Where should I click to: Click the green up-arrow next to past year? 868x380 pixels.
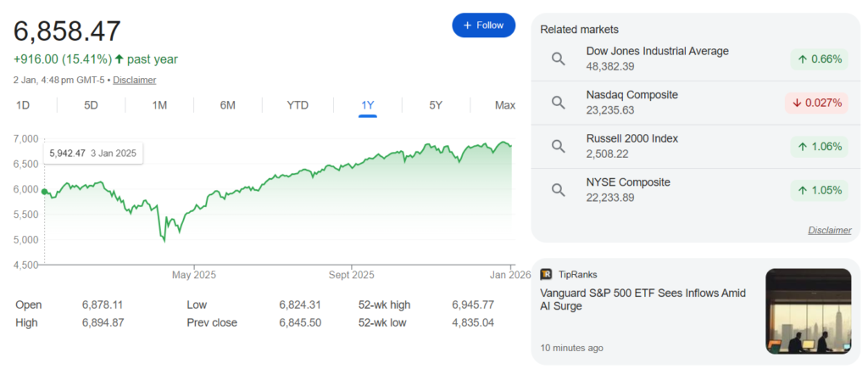(x=119, y=59)
